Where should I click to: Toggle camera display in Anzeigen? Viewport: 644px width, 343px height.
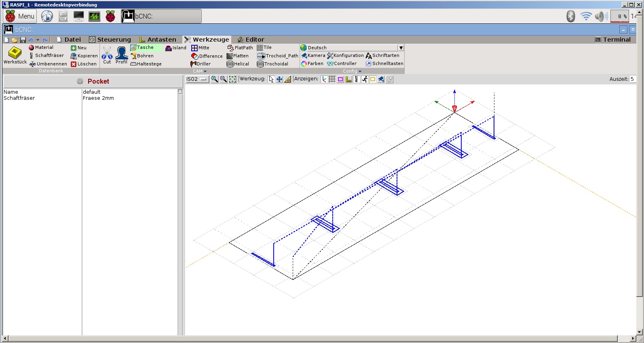tap(381, 79)
